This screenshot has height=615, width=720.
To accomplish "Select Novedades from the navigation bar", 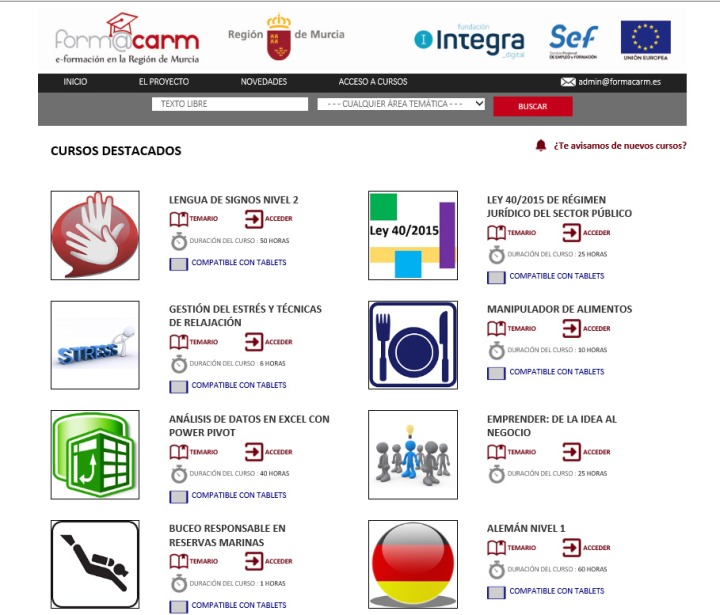I will tap(263, 82).
